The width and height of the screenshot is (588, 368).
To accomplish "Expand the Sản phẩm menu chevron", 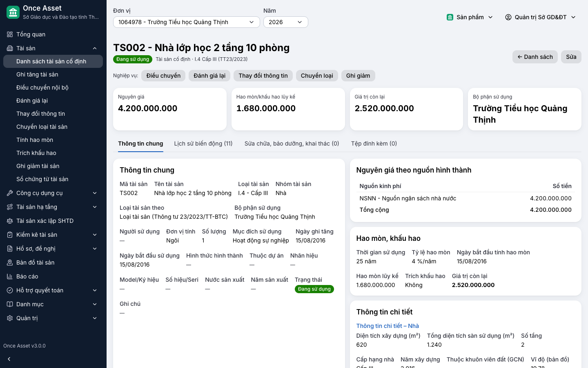I will pos(490,17).
